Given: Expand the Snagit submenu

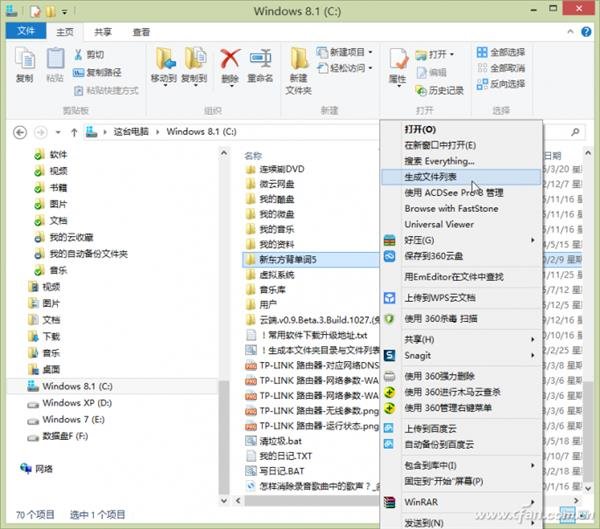Looking at the screenshot, I should (x=461, y=356).
